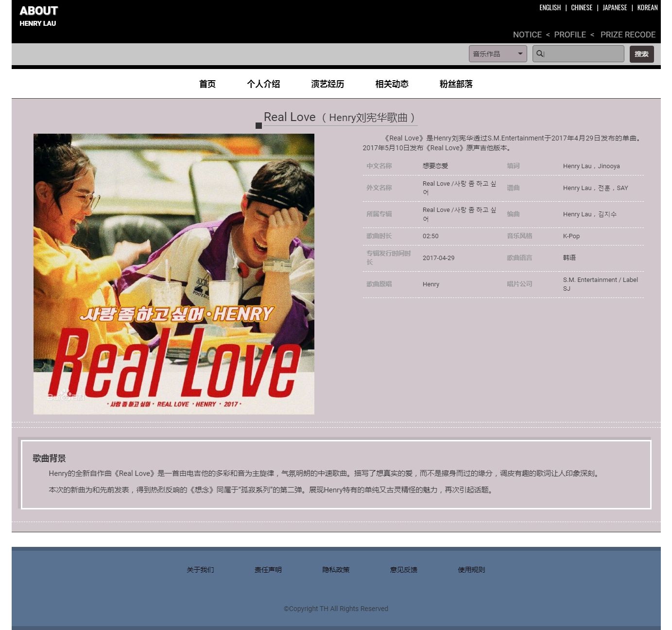The image size is (672, 630).
Task: Open the 关于我们 footer link
Action: (200, 570)
